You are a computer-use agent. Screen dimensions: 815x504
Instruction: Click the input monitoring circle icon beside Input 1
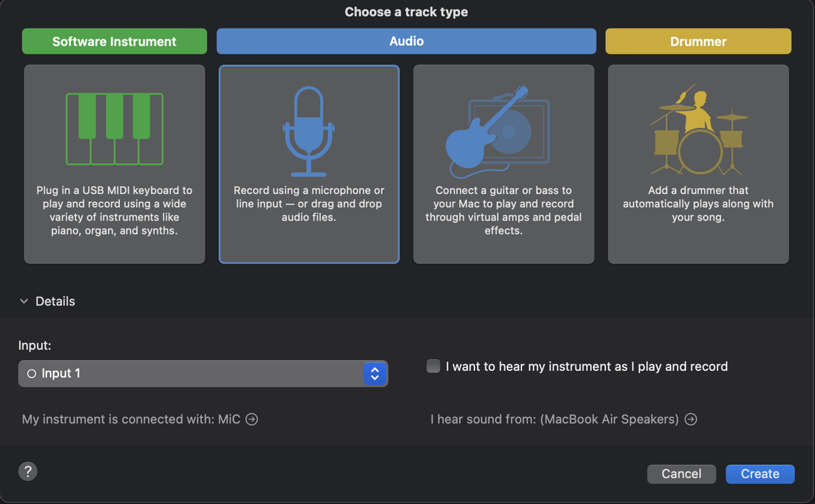click(x=31, y=374)
